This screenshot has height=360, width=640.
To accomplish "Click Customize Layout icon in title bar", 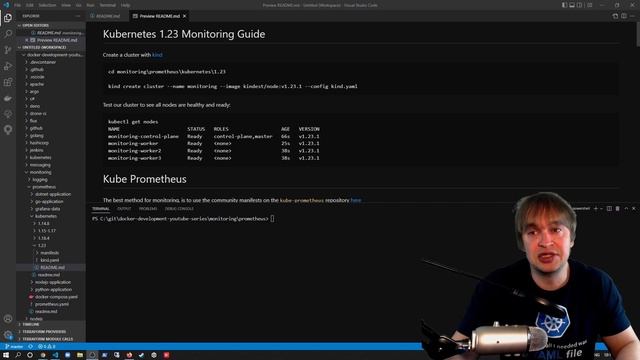I will pos(589,5).
